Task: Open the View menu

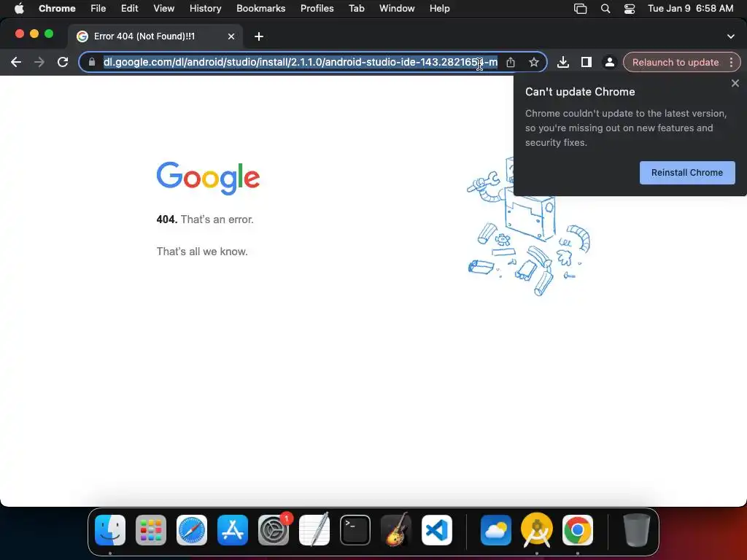Action: (164, 8)
